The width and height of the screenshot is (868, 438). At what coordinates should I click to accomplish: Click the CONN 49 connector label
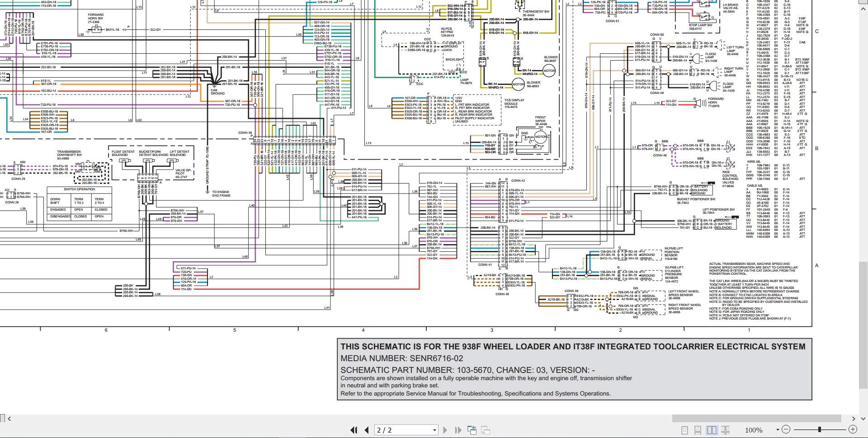point(657,93)
